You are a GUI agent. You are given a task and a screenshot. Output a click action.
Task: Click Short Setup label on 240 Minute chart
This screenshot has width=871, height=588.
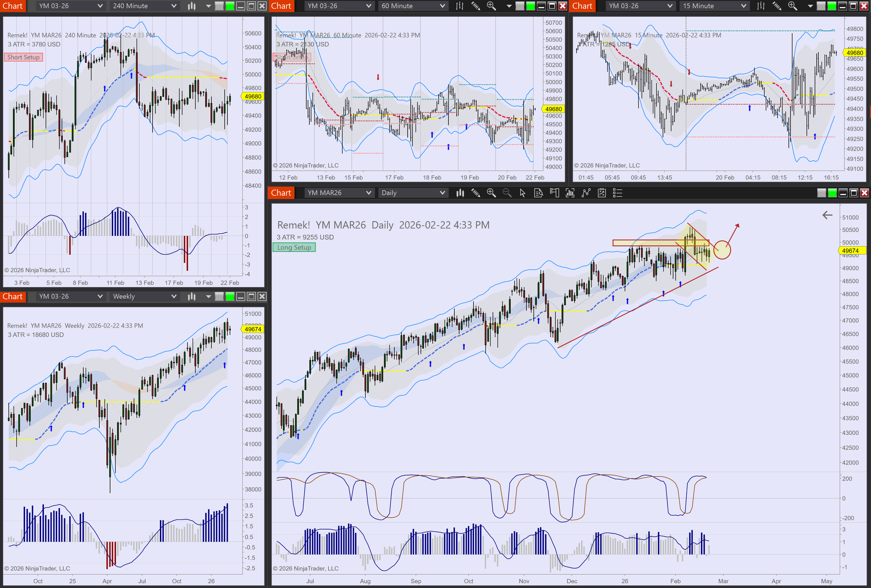pos(23,57)
